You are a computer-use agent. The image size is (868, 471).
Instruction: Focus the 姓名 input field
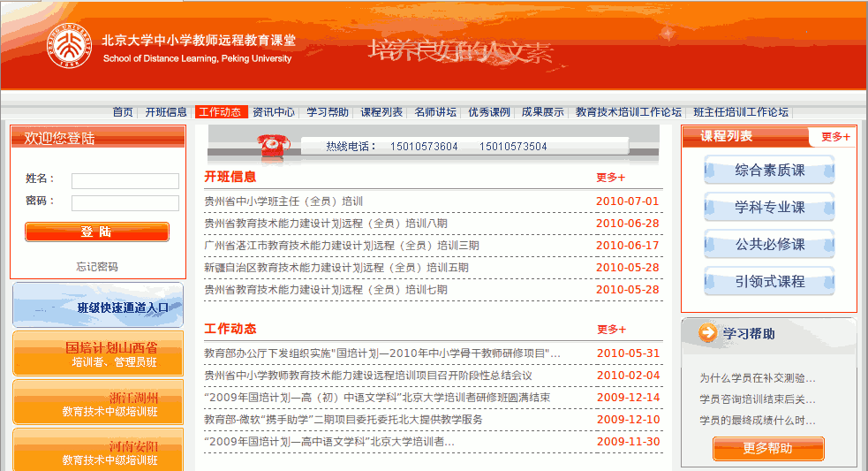click(x=125, y=181)
